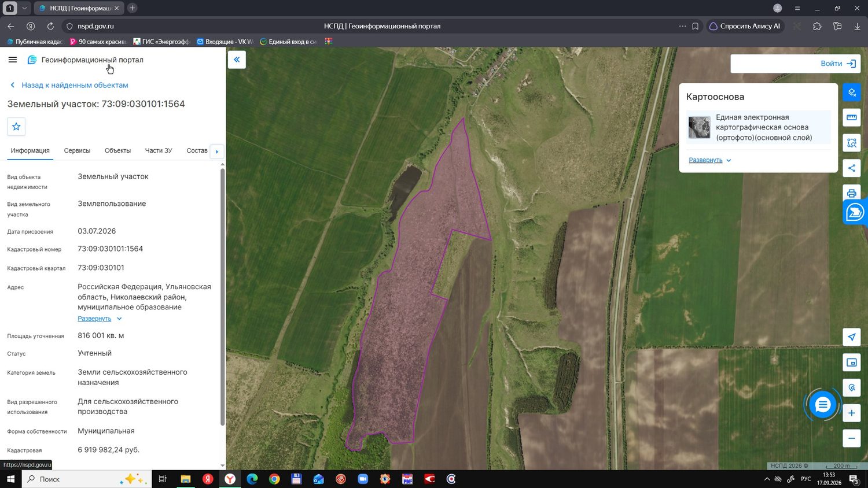This screenshot has width=868, height=488.
Task: Open the round chat support button
Action: (x=822, y=405)
